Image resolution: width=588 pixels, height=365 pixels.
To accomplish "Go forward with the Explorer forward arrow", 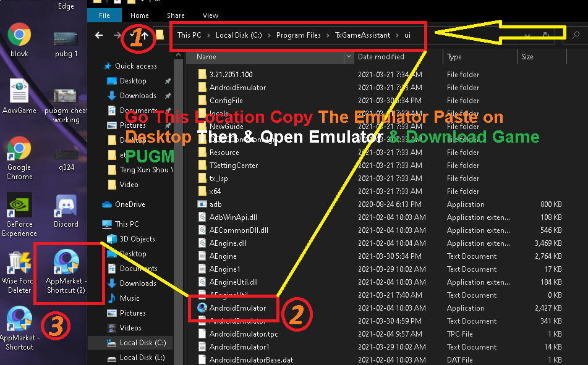I will 117,35.
